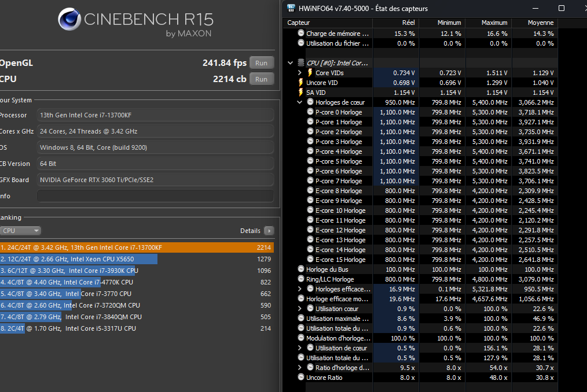Expand the Core VIDs row
587x392 pixels.
coord(299,73)
